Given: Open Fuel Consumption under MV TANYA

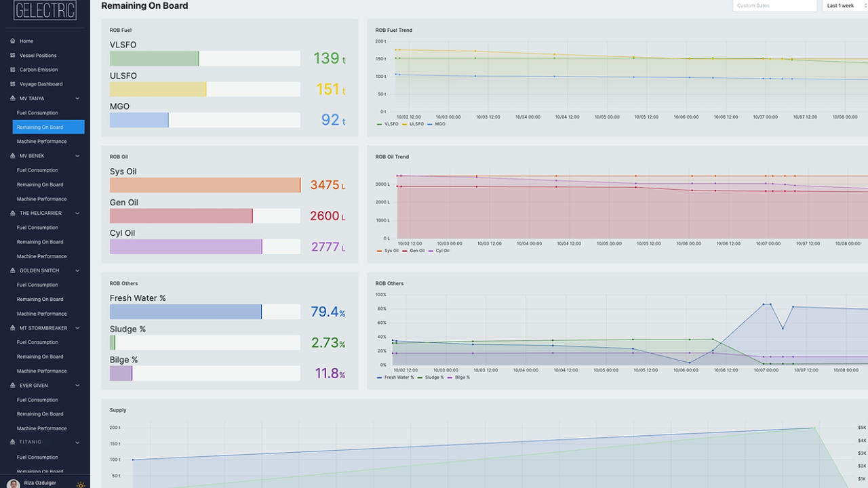Looking at the screenshot, I should pos(37,113).
